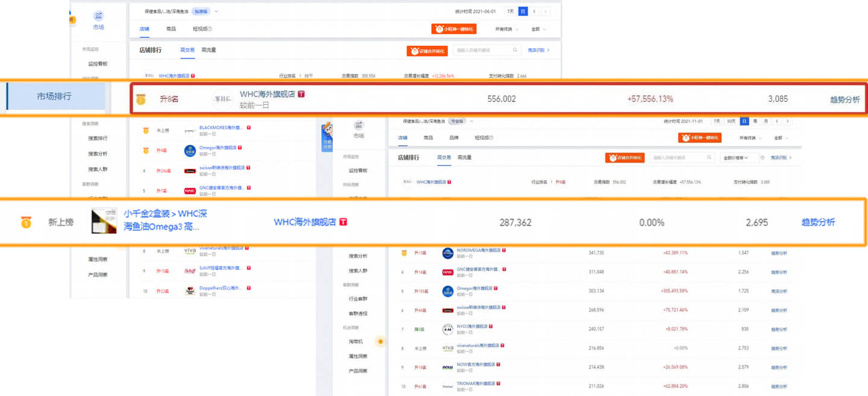Click Omegor logo in the 2021-06-01 window
The height and width of the screenshot is (396, 868).
click(x=189, y=150)
